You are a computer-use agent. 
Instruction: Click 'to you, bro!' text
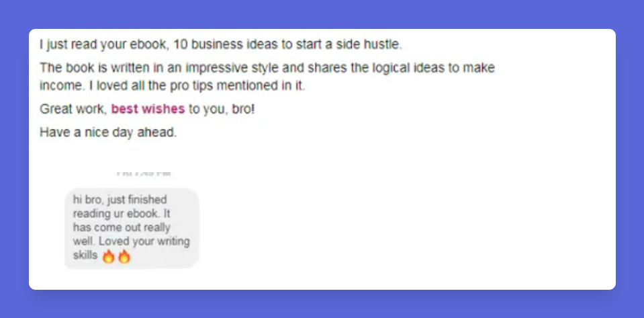(x=222, y=109)
